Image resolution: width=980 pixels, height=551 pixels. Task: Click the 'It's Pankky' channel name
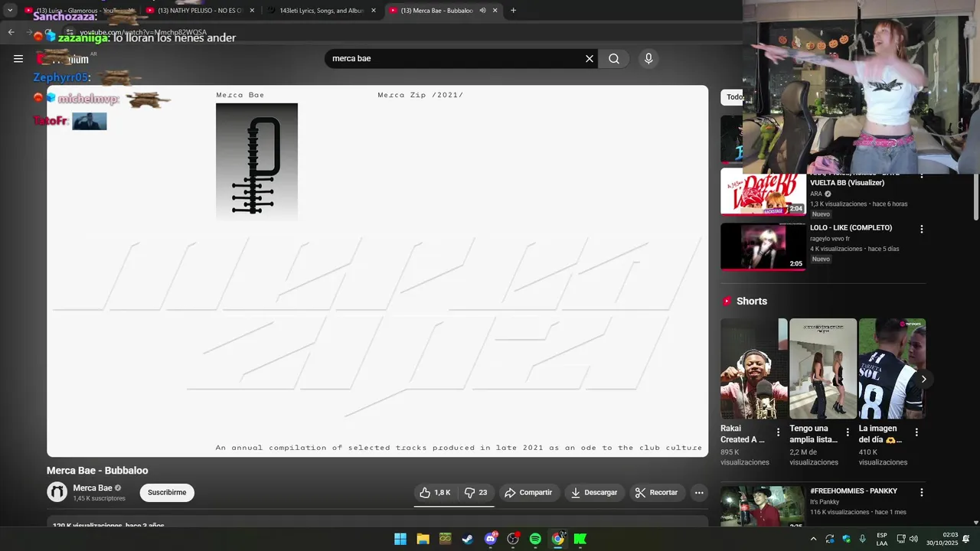click(825, 502)
